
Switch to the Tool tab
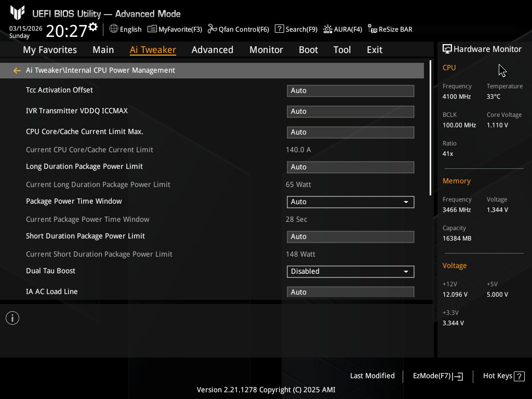[342, 50]
